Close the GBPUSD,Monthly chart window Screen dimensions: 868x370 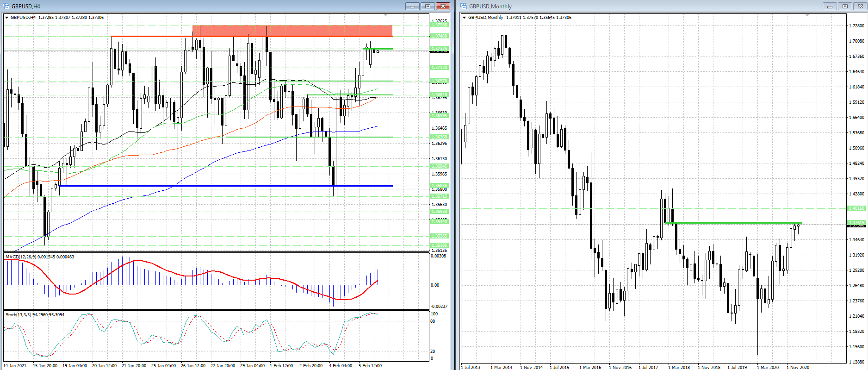[860, 6]
